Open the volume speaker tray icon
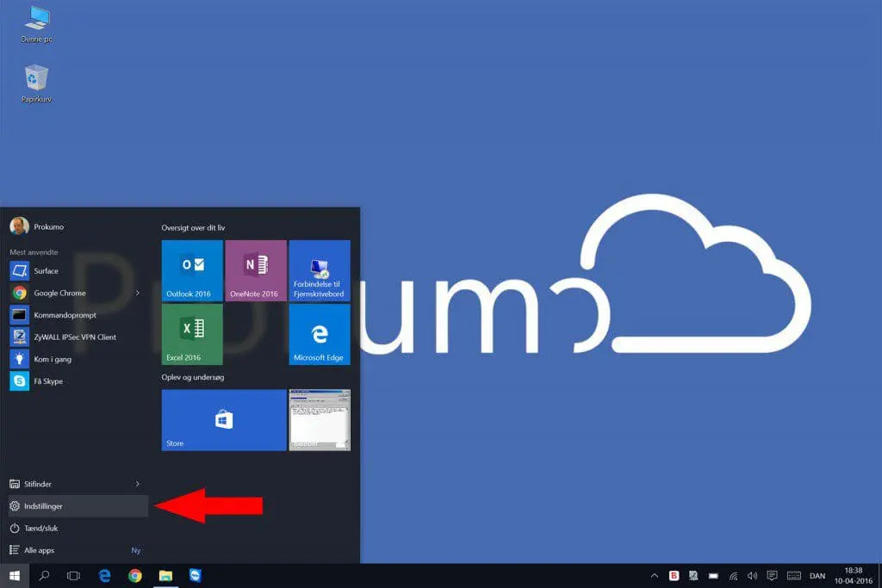This screenshot has height=588, width=882. (752, 576)
